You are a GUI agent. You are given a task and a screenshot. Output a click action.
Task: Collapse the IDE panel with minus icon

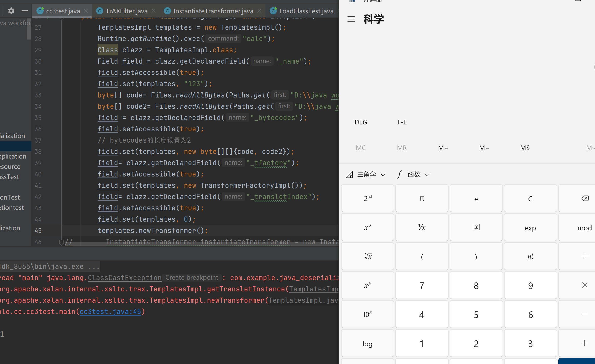coord(24,11)
